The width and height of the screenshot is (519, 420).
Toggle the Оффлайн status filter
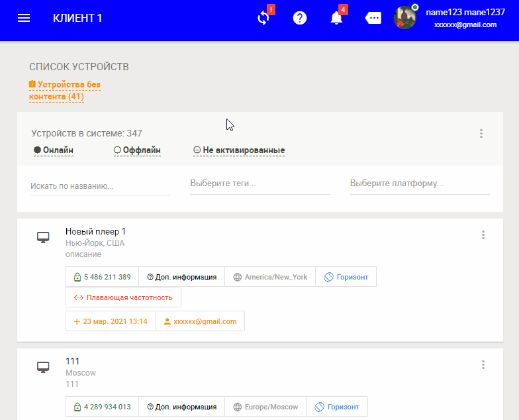coord(137,150)
